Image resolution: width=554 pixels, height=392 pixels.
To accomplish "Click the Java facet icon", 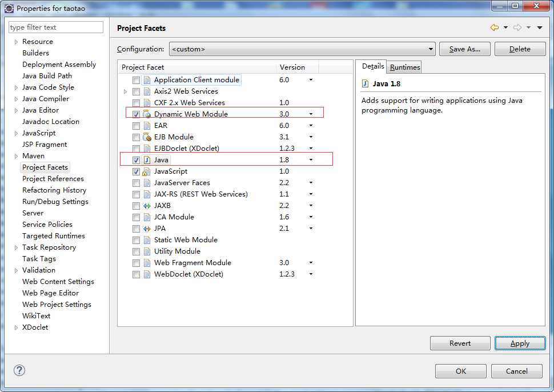I will (x=147, y=160).
